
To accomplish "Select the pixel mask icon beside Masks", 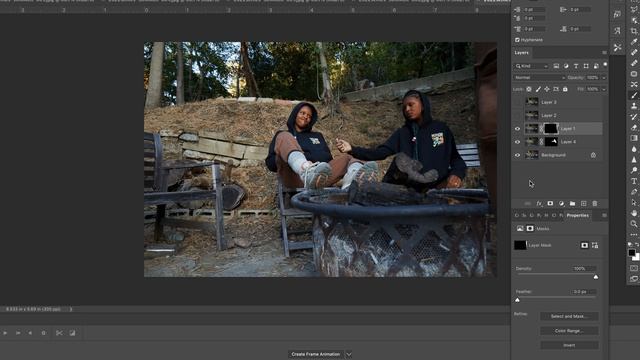I will (x=530, y=229).
